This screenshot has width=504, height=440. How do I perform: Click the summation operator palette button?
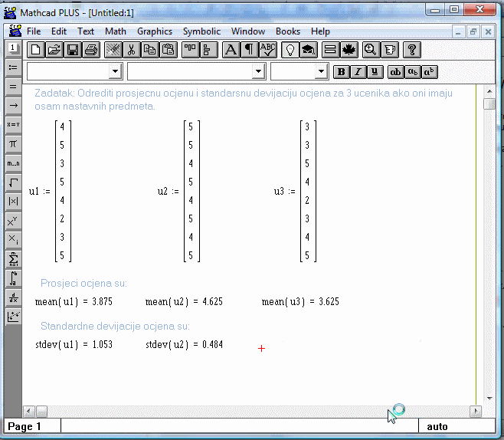(13, 260)
